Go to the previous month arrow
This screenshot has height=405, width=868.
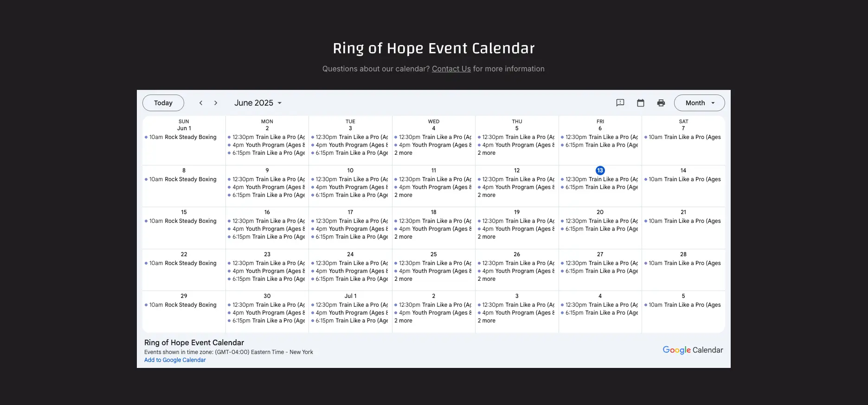(x=201, y=103)
